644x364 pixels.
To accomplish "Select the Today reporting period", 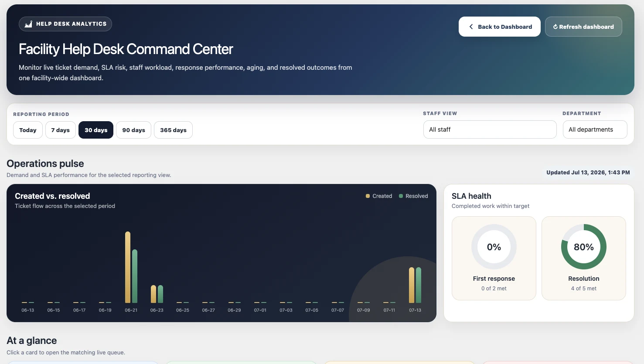I will 28,130.
